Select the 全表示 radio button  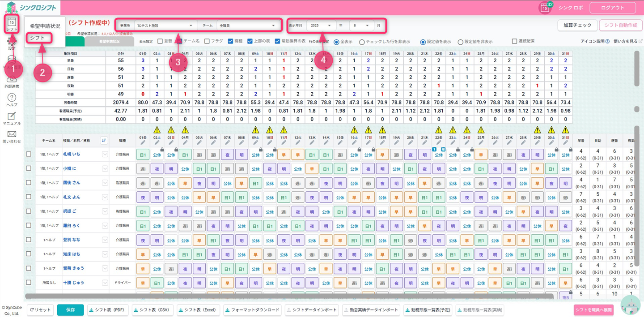point(337,42)
